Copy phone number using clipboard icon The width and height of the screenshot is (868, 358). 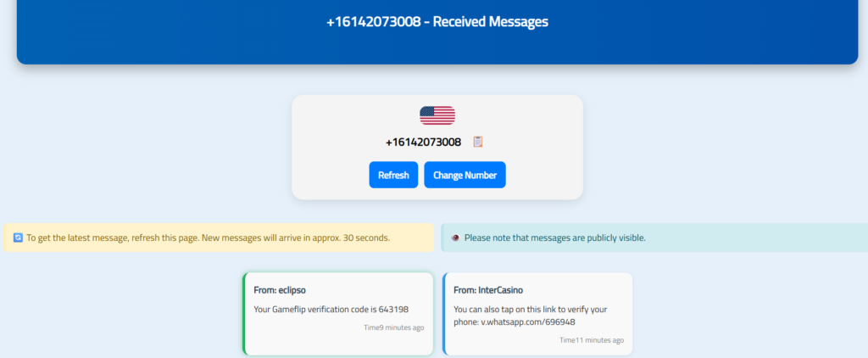click(477, 142)
